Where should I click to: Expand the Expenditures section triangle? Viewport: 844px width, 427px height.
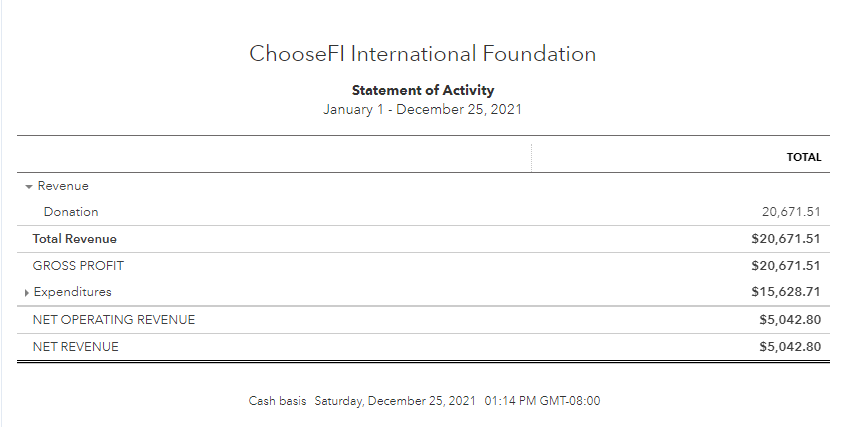pyautogui.click(x=26, y=293)
